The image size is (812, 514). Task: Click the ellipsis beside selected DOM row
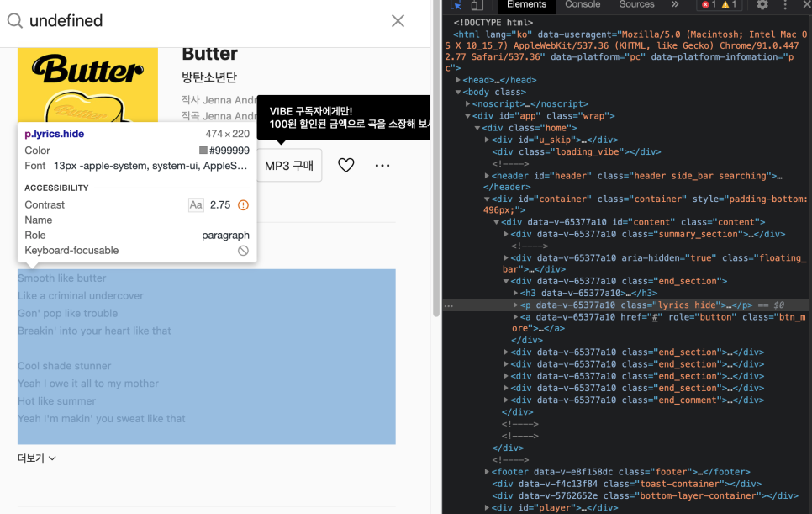click(x=449, y=305)
